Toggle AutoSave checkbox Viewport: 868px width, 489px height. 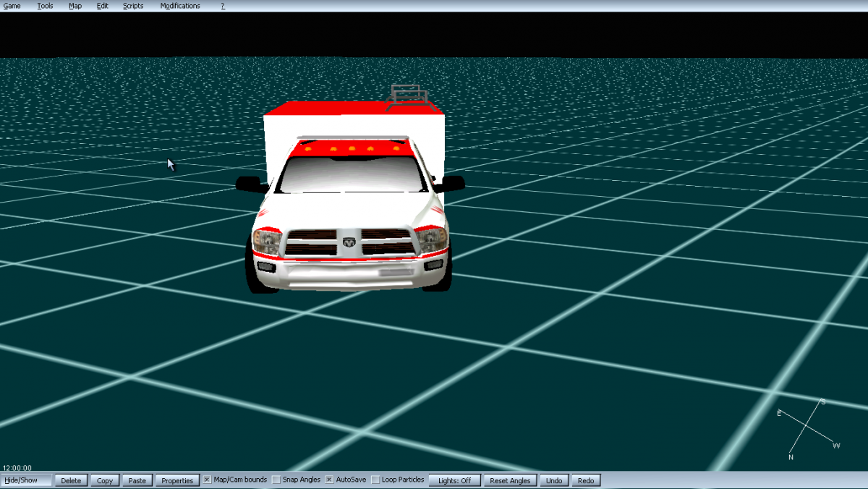coord(329,480)
